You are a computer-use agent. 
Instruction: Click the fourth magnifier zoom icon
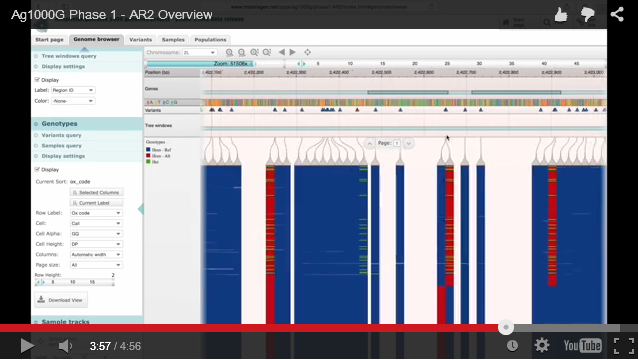coord(267,52)
